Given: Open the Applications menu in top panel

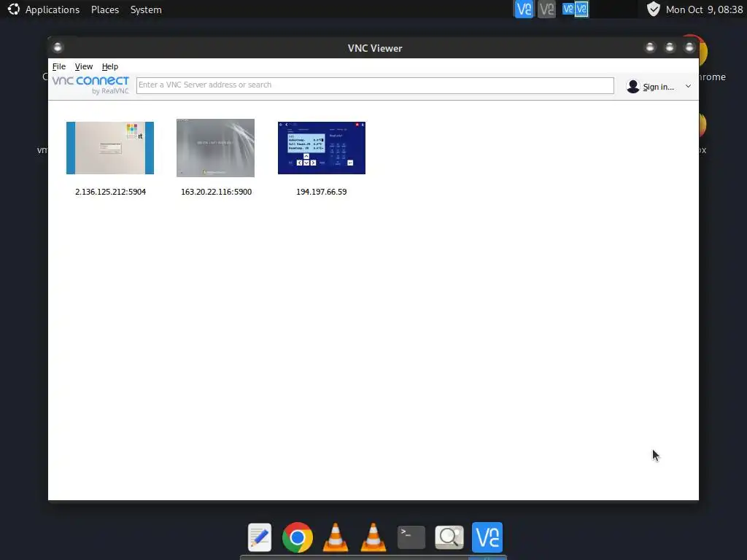Looking at the screenshot, I should coord(53,9).
